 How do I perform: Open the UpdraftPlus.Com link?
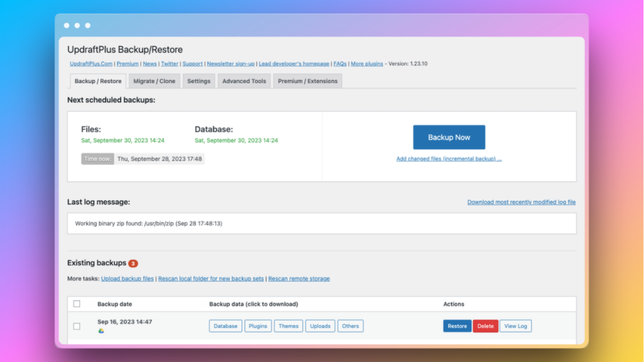pos(91,63)
